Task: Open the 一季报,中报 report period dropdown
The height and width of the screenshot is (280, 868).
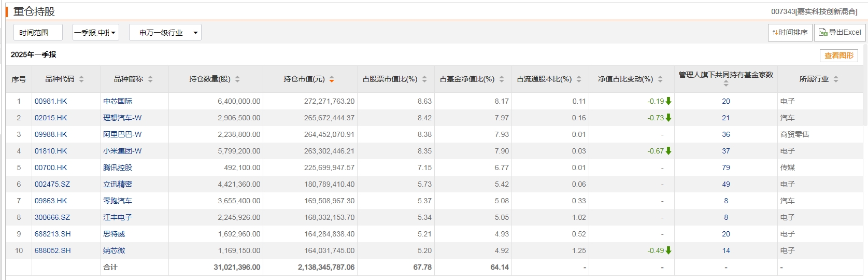Action: [96, 32]
